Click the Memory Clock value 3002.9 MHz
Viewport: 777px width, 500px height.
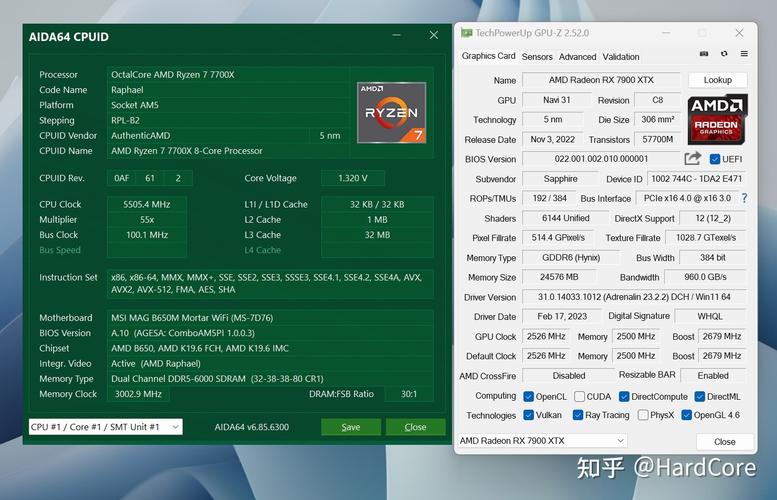pos(138,394)
